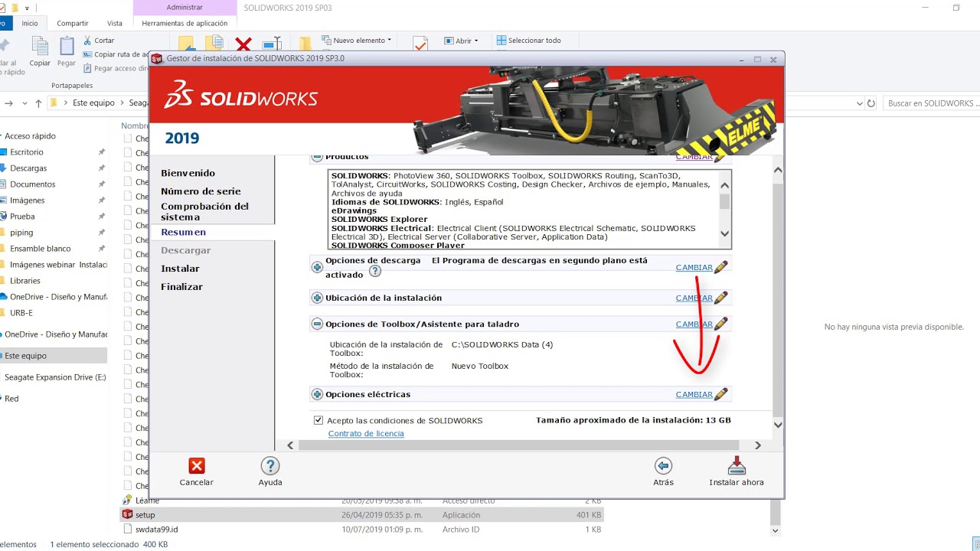980x551 pixels.
Task: Expand Ubicación de la instalación section
Action: point(317,298)
